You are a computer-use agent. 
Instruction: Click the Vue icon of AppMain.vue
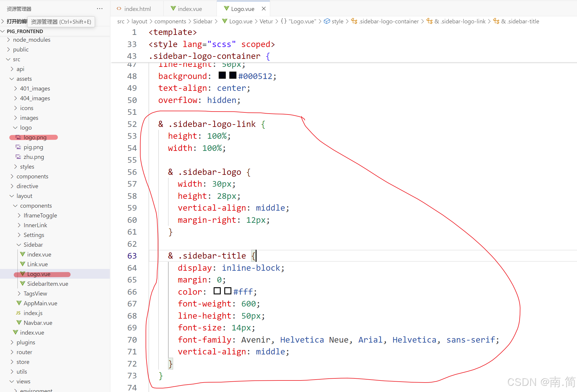point(19,303)
